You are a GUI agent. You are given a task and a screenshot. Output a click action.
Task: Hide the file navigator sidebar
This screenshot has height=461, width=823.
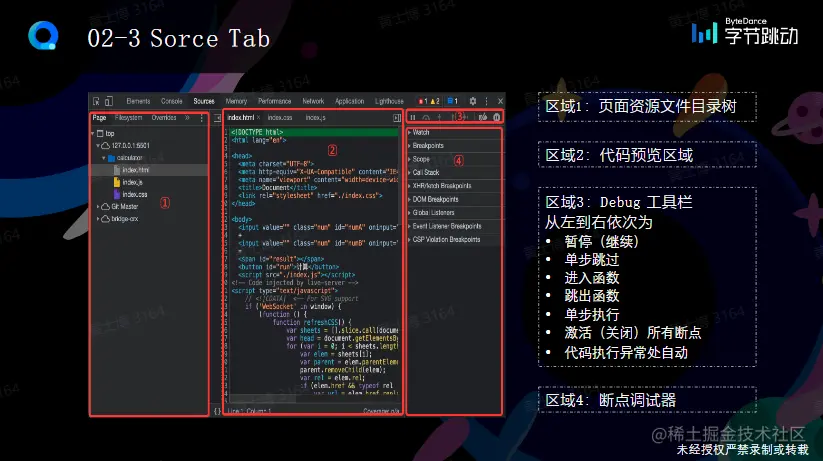coord(218,118)
